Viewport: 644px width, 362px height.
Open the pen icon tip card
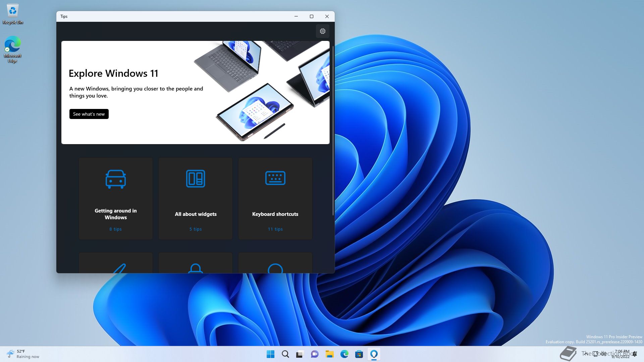(116, 263)
